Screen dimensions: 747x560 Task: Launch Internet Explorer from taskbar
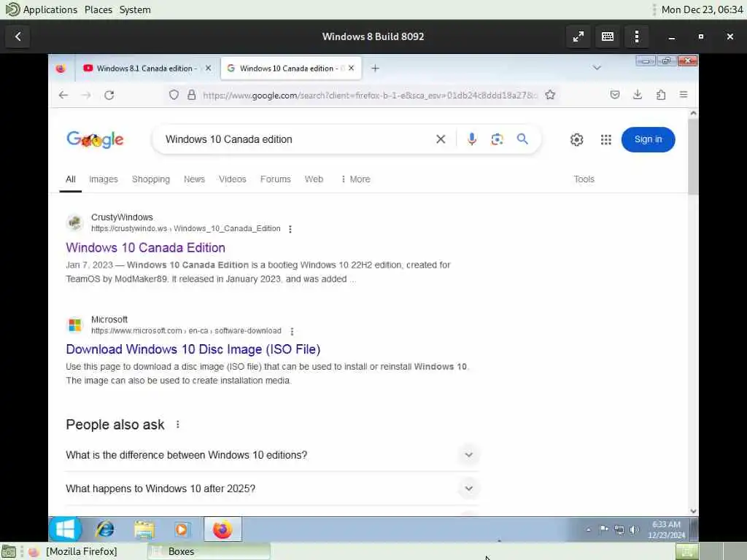point(105,529)
